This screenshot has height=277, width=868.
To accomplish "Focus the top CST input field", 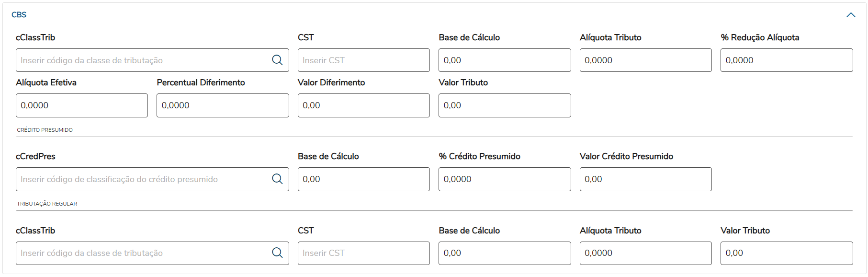I will [x=363, y=60].
